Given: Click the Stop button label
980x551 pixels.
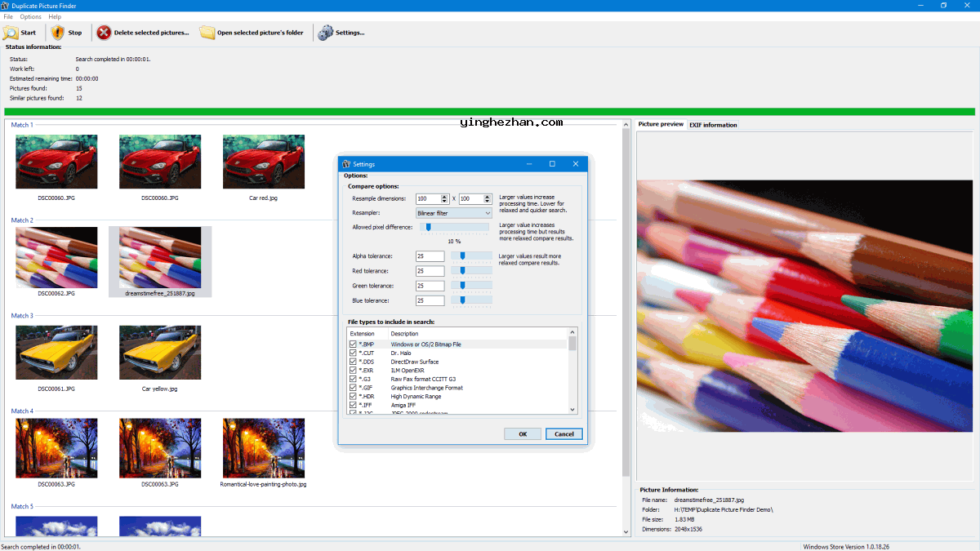Looking at the screenshot, I should (x=75, y=33).
